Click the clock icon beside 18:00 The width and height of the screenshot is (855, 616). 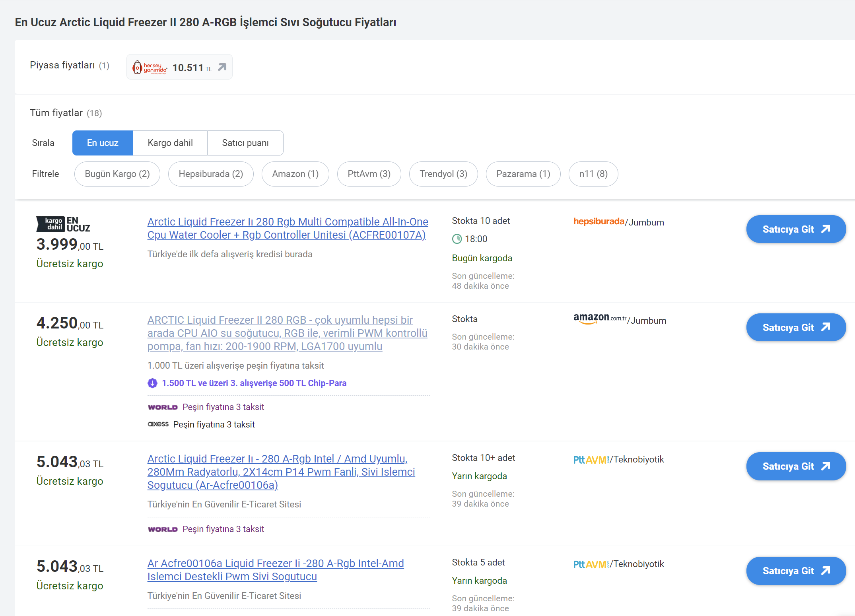coord(457,239)
